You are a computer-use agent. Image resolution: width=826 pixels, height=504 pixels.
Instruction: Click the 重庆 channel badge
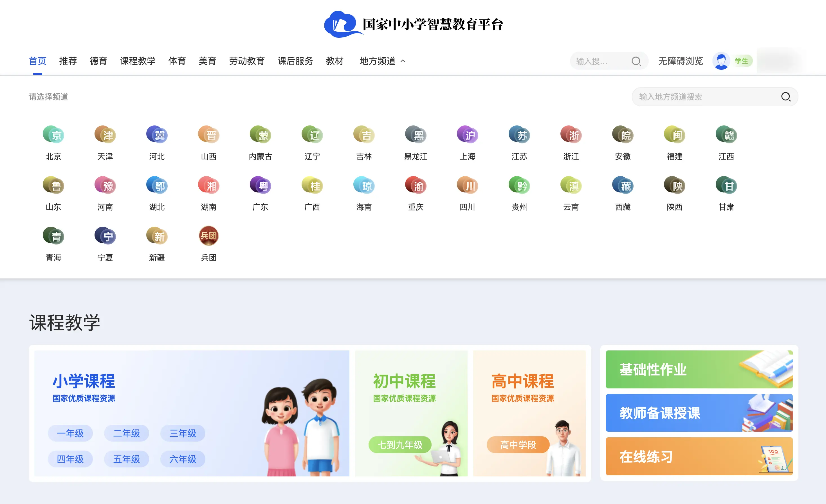pyautogui.click(x=416, y=185)
